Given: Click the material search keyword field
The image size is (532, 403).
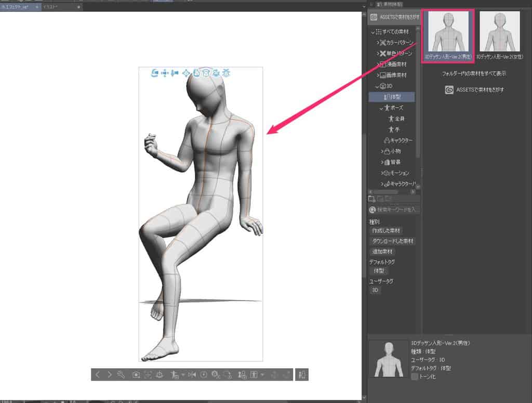Looking at the screenshot, I should 397,210.
